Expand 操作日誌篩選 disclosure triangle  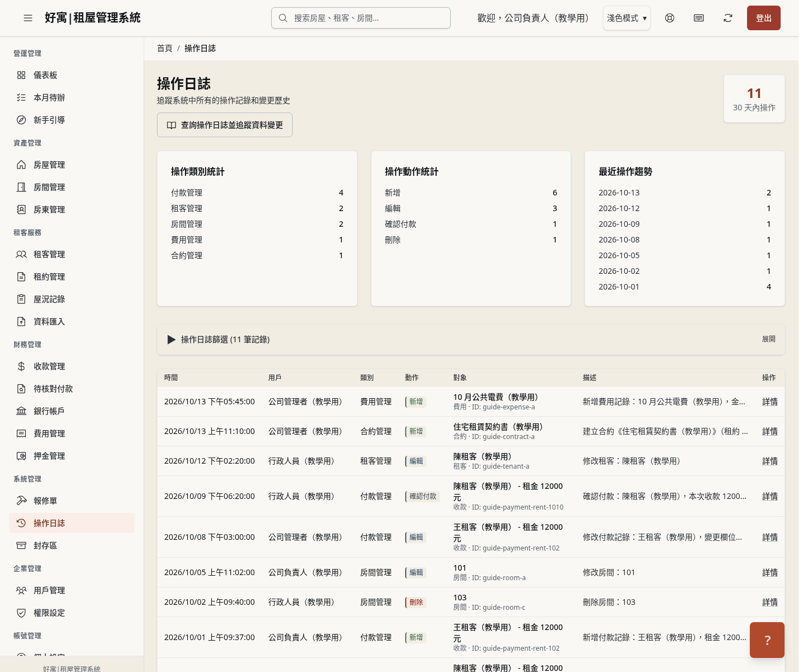[x=171, y=339]
